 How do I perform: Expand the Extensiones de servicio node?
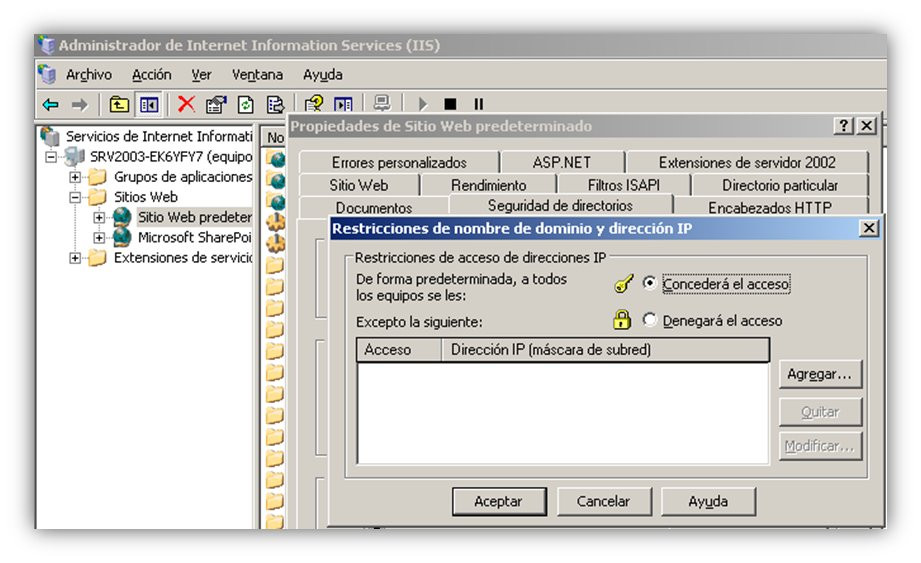click(75, 258)
